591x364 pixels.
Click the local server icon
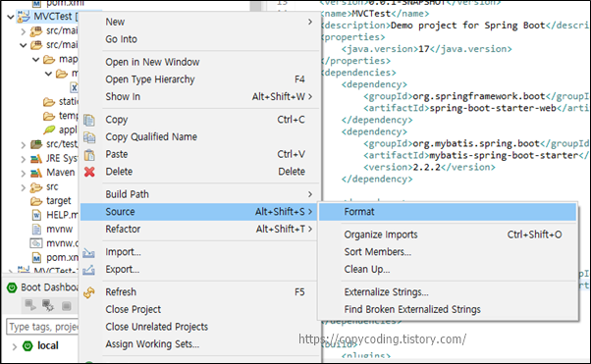(x=27, y=346)
